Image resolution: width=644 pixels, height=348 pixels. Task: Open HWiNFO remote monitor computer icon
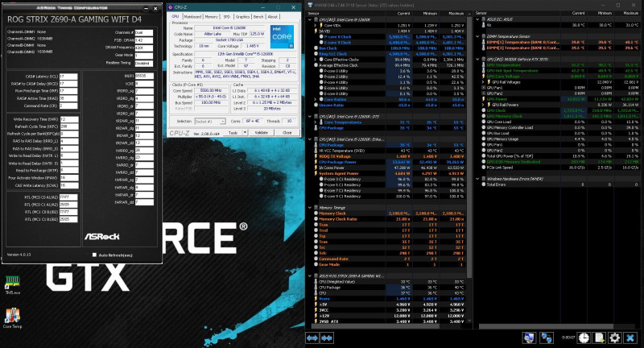pos(529,338)
